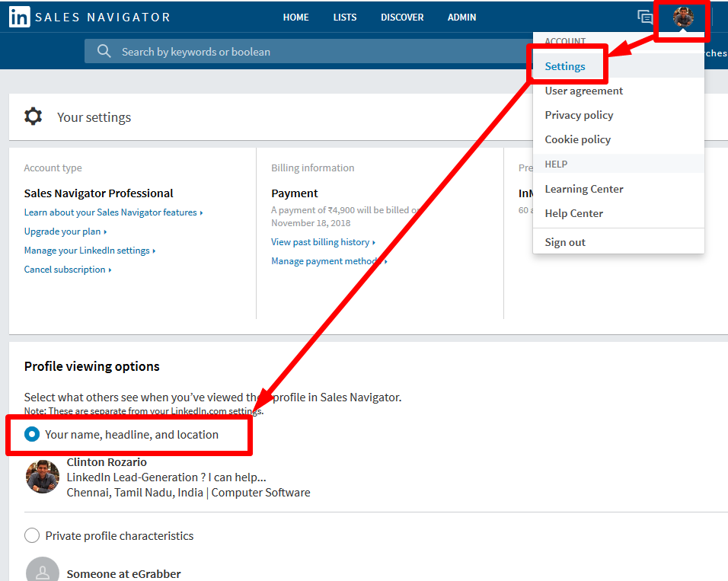Follow 'Manage your LinkedIn settings' link
The image size is (728, 581).
point(90,251)
